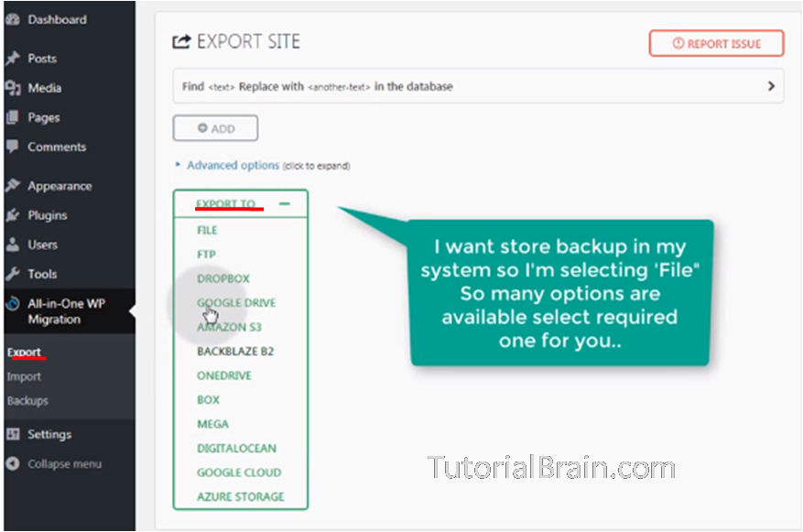Click the Tools wrench icon
The width and height of the screenshot is (803, 532).
(13, 274)
